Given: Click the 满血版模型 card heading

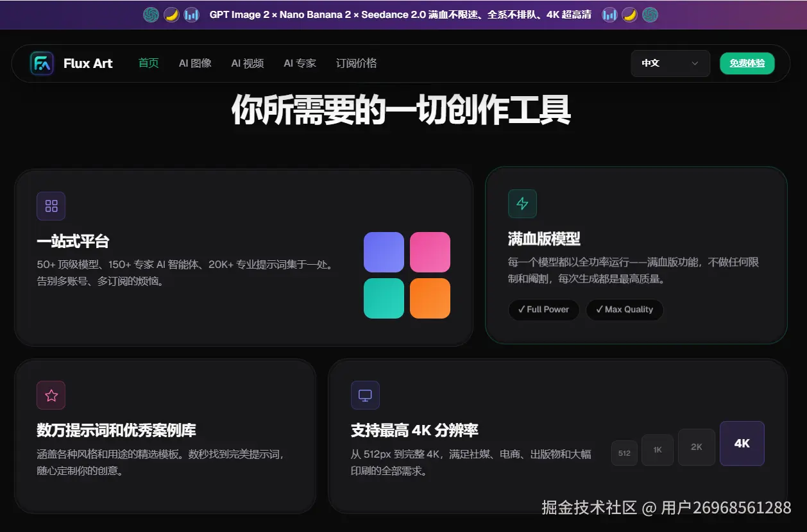Looking at the screenshot, I should [544, 239].
